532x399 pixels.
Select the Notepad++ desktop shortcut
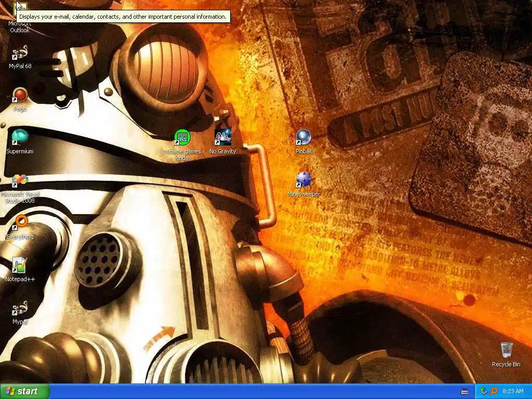pyautogui.click(x=20, y=270)
